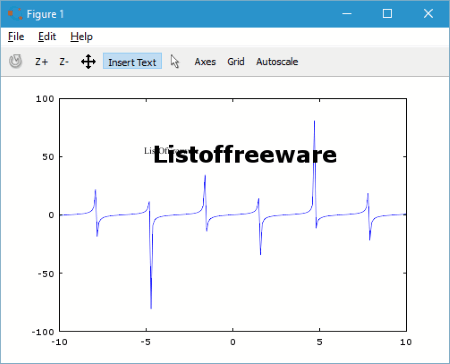450x364 pixels.
Task: Click x-axis label 10
Action: 406,342
